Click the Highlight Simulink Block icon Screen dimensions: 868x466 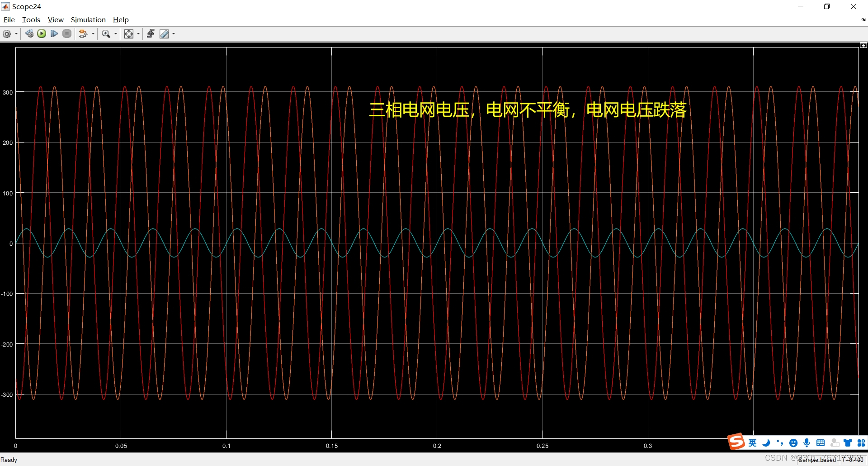pyautogui.click(x=83, y=34)
